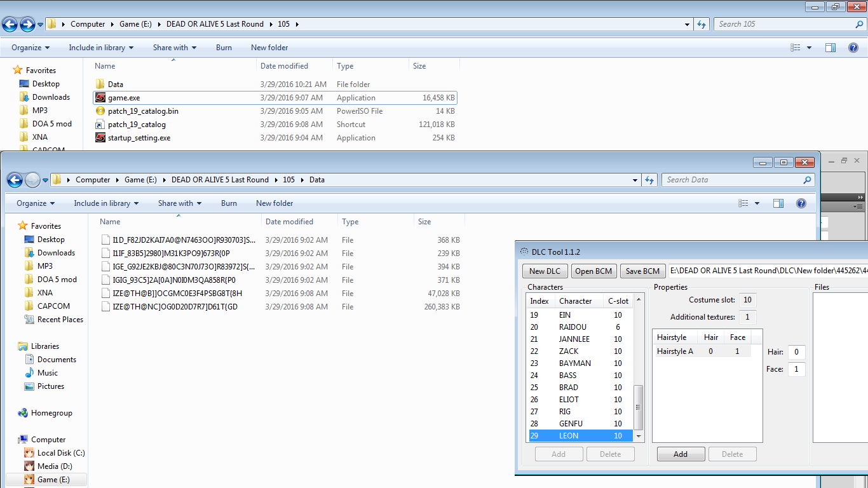Click BCM file path field in DLC Tool

[x=768, y=271]
